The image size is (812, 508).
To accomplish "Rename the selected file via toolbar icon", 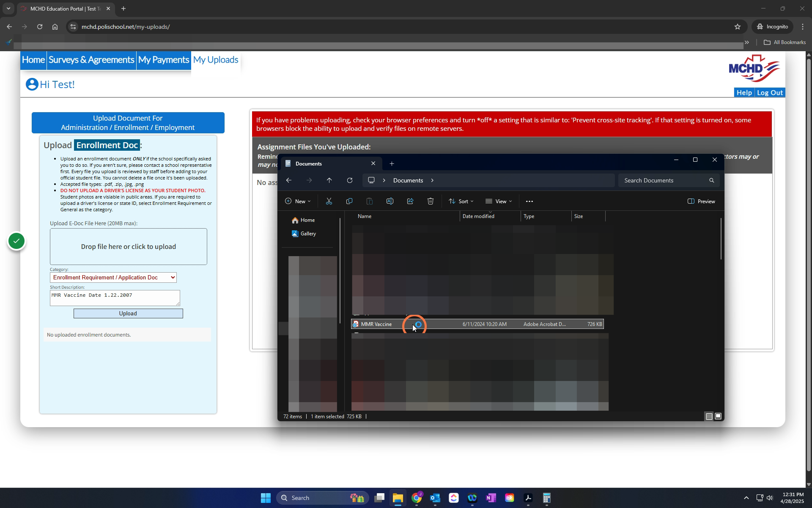I will coord(390,202).
